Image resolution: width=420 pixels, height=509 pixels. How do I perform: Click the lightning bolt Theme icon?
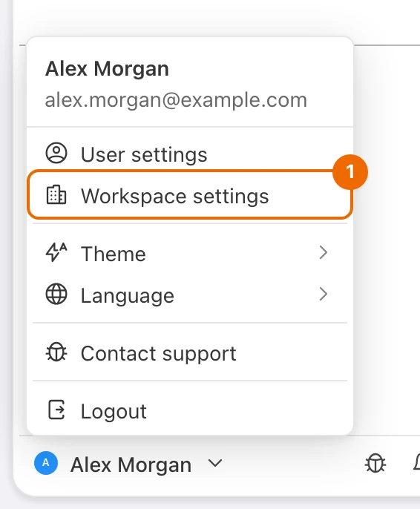coord(56,252)
